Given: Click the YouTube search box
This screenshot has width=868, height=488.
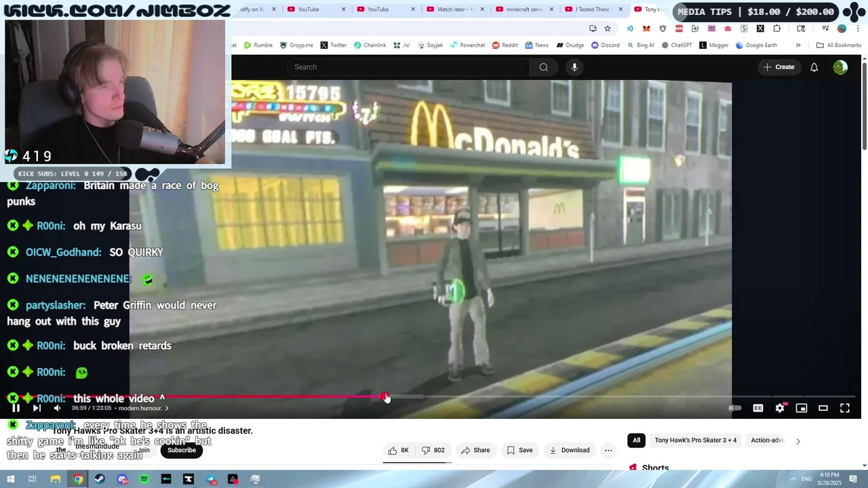Looking at the screenshot, I should coord(408,67).
